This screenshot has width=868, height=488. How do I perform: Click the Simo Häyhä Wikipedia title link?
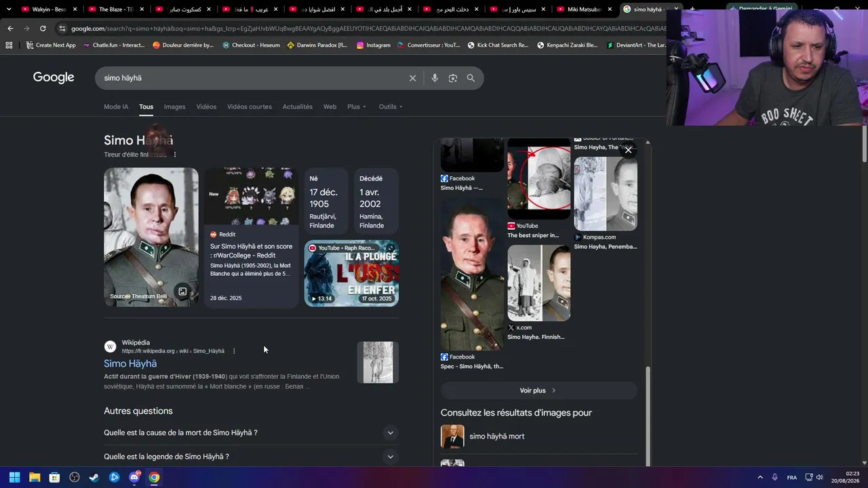click(x=130, y=364)
